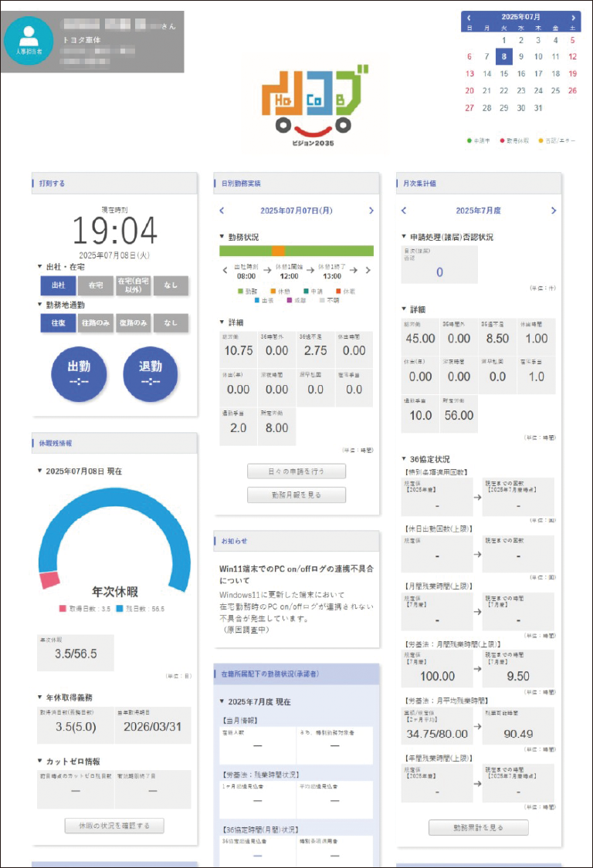Collapse 詳細 in 月次集計値 panel

(404, 309)
